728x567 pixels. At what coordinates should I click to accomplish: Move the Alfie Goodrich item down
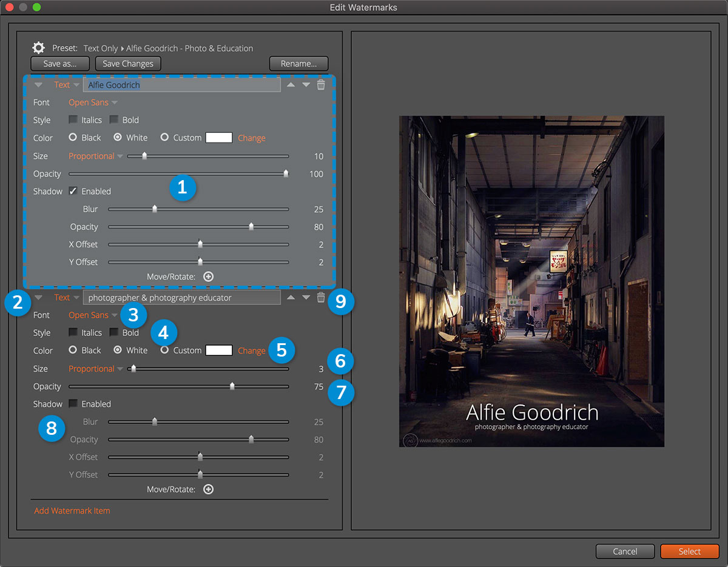[306, 85]
